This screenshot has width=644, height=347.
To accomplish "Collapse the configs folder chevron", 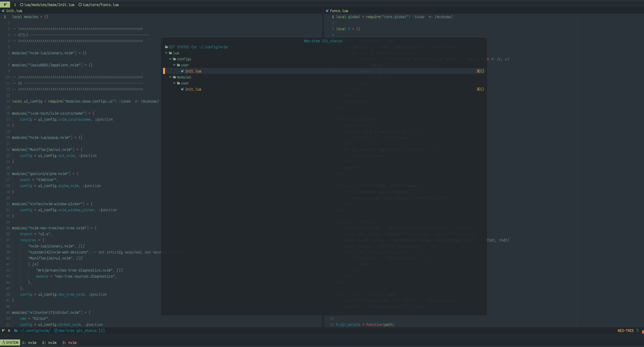I will click(x=170, y=59).
